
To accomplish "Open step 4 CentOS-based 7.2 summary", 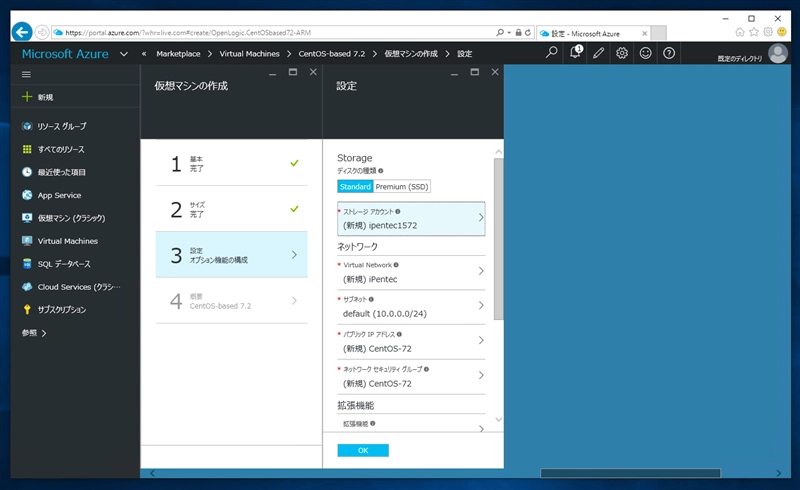I will pyautogui.click(x=232, y=301).
